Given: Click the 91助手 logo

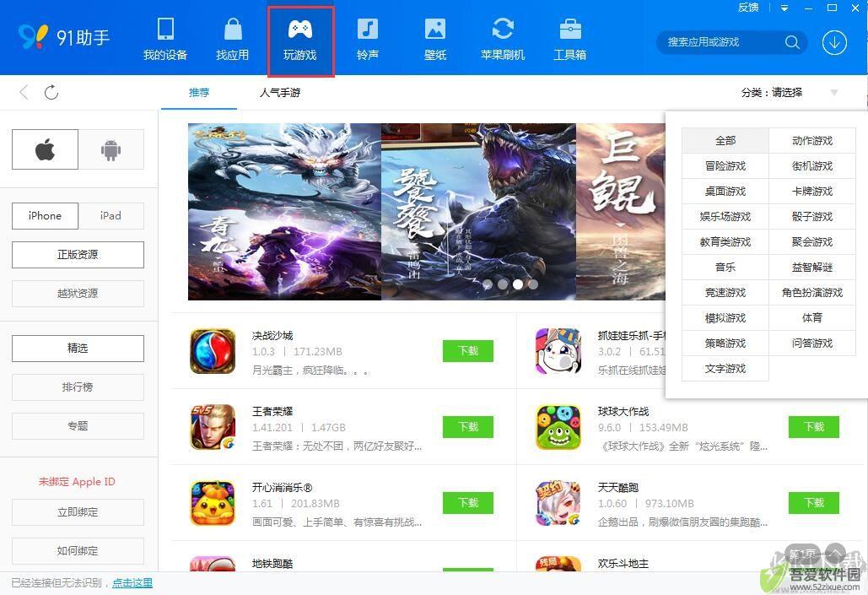Looking at the screenshot, I should click(63, 37).
